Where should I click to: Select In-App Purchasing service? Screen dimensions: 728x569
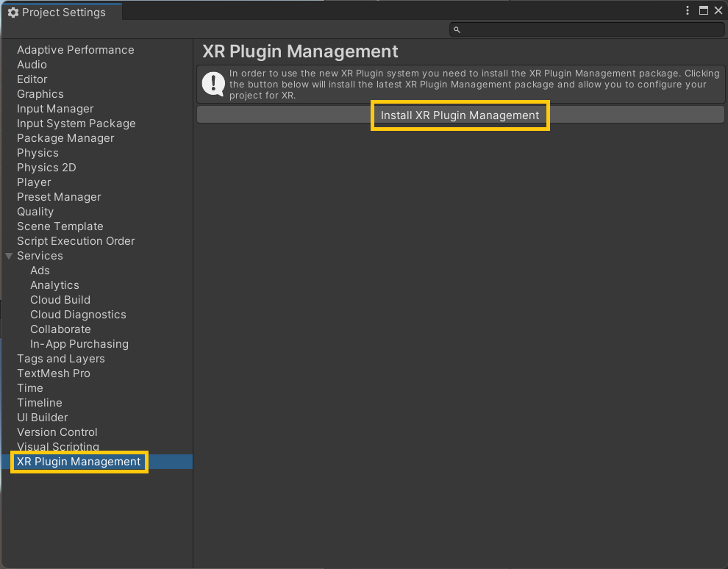[79, 344]
